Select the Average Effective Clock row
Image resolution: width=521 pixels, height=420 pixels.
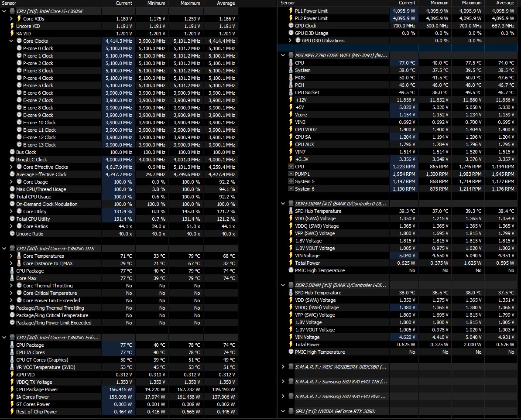point(119,174)
